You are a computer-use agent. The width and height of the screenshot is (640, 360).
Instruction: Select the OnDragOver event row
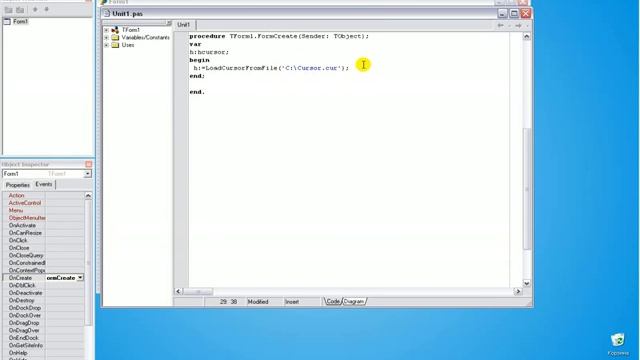click(44, 330)
